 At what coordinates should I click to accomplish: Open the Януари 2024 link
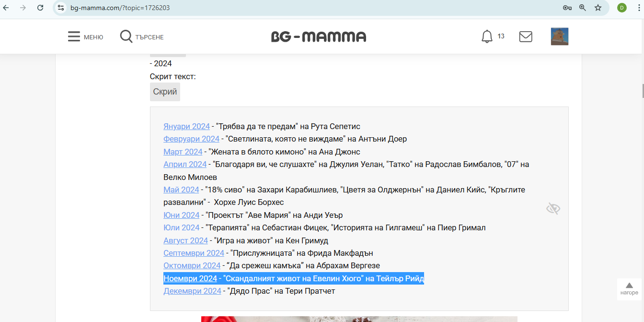(x=186, y=127)
